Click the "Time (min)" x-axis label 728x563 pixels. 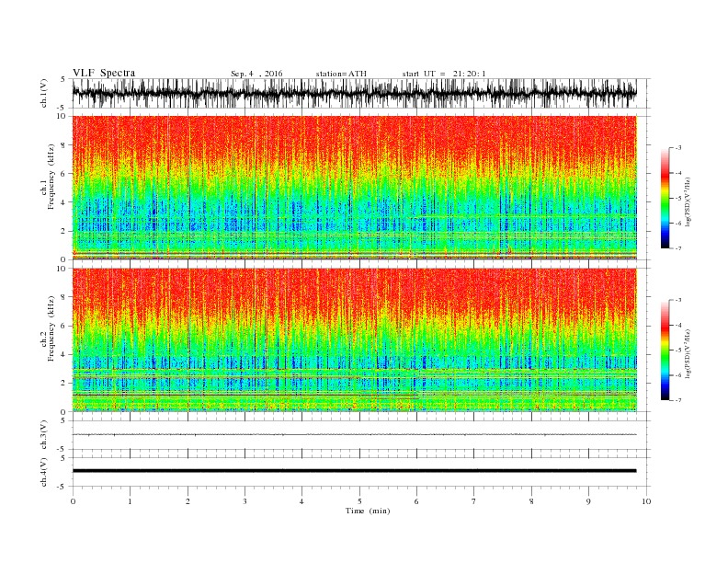[x=368, y=511]
